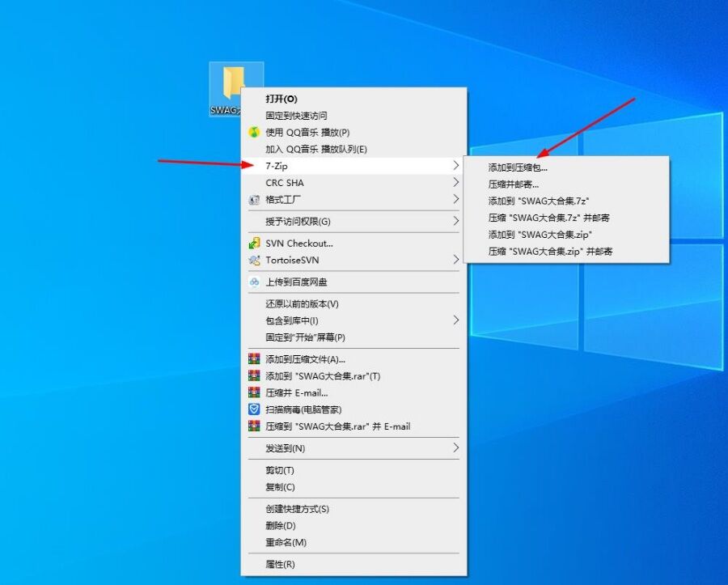Select 上传到百度网盘

click(353, 282)
